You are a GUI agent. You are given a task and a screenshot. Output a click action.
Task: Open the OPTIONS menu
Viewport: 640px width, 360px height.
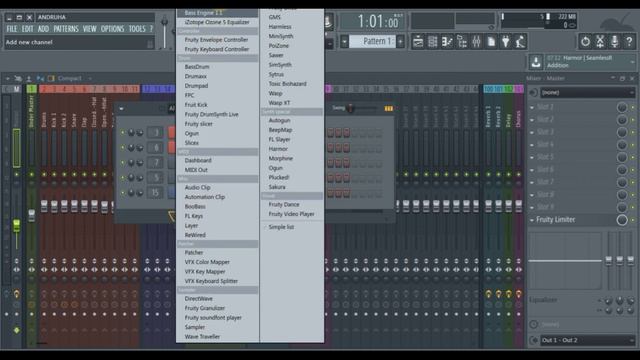click(x=112, y=29)
